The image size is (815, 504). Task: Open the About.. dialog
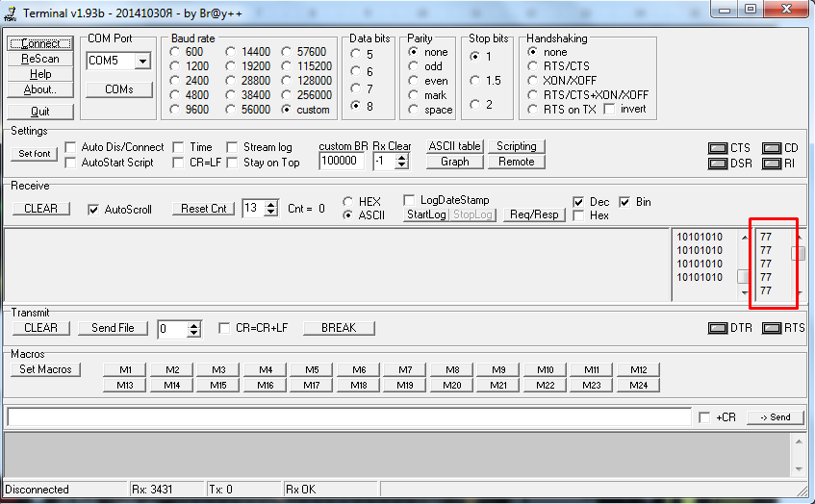pyautogui.click(x=40, y=89)
